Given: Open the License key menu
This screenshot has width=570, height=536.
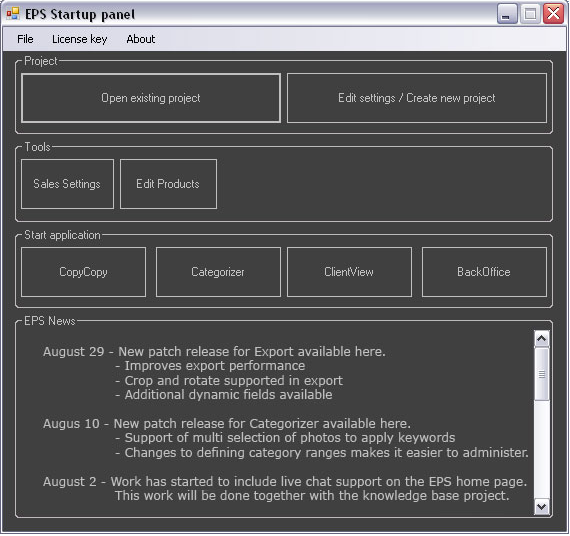Looking at the screenshot, I should (x=80, y=39).
